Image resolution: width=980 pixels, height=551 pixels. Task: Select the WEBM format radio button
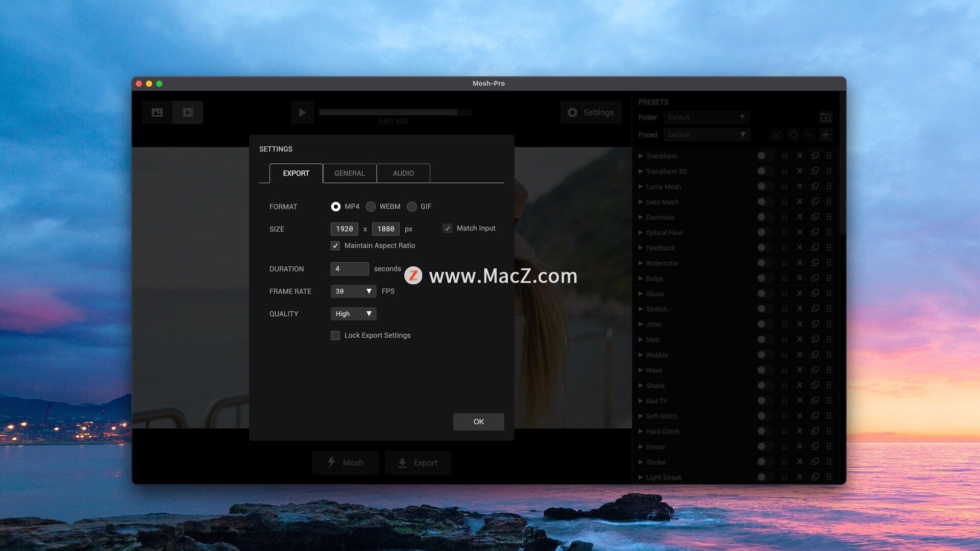click(x=371, y=207)
